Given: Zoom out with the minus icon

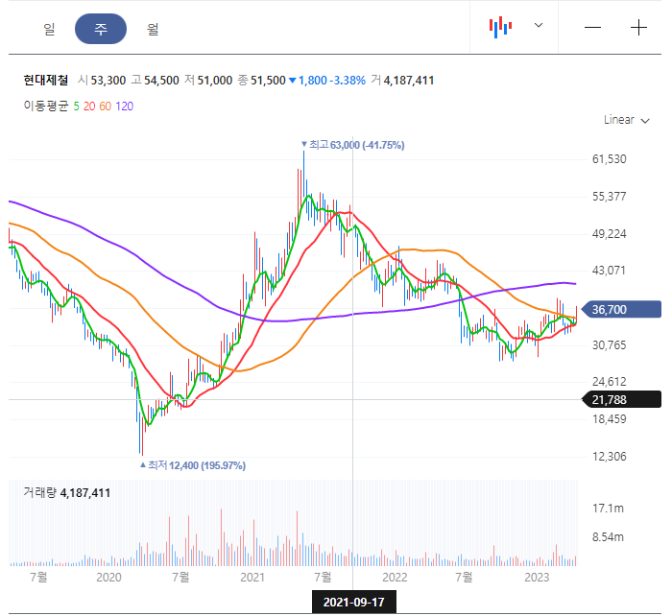Looking at the screenshot, I should click(x=592, y=28).
